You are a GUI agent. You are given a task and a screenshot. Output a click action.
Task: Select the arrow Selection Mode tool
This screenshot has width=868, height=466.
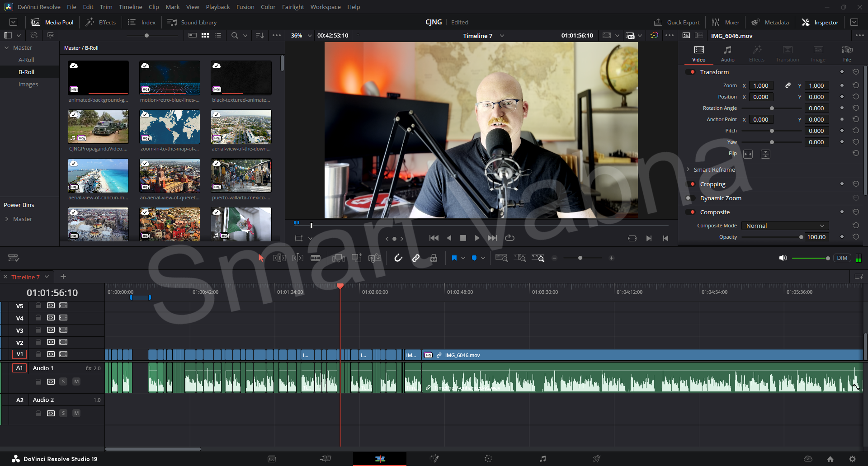point(261,258)
